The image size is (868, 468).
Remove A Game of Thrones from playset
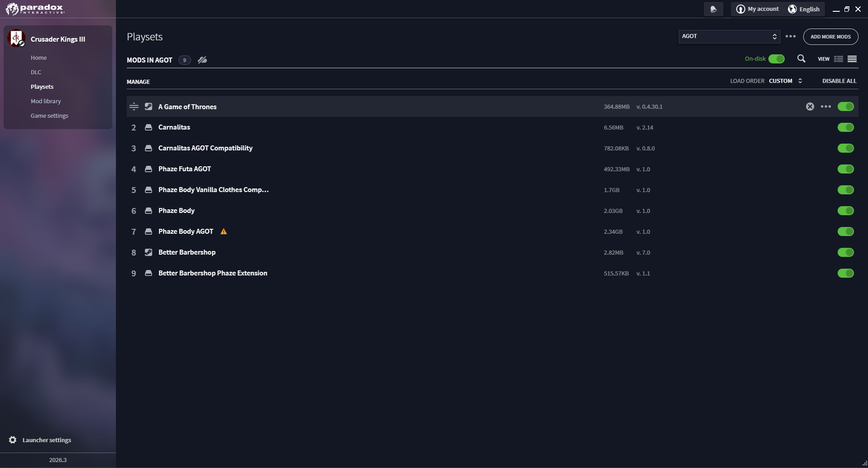tap(810, 106)
